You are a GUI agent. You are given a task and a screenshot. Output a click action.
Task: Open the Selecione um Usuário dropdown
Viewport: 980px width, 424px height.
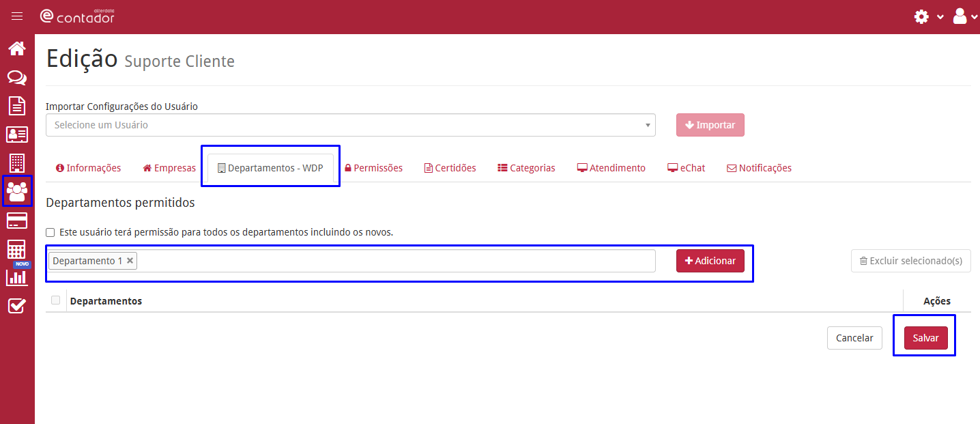coord(351,125)
